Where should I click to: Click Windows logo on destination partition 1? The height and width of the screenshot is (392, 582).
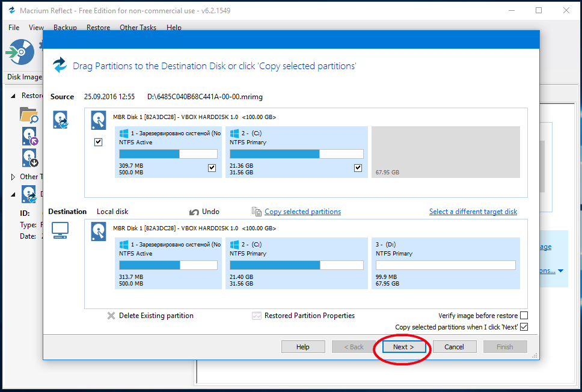124,245
